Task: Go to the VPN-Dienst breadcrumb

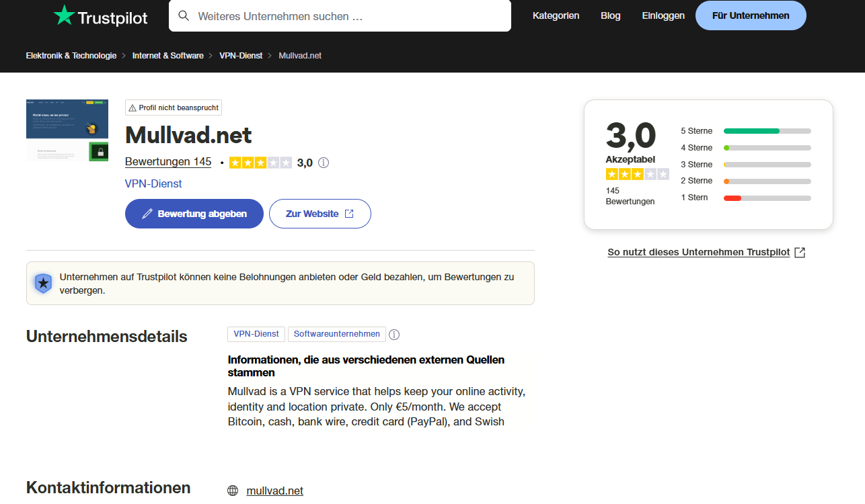Action: pos(241,56)
